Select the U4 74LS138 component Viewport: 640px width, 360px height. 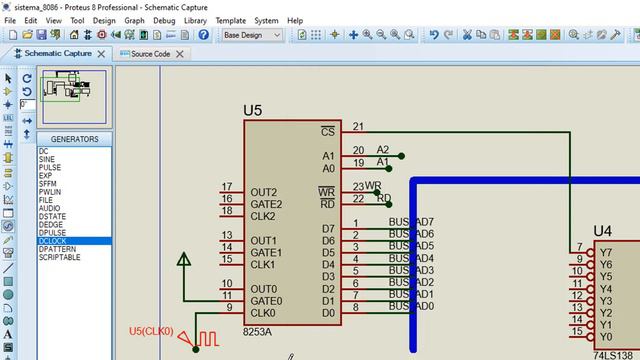point(616,295)
